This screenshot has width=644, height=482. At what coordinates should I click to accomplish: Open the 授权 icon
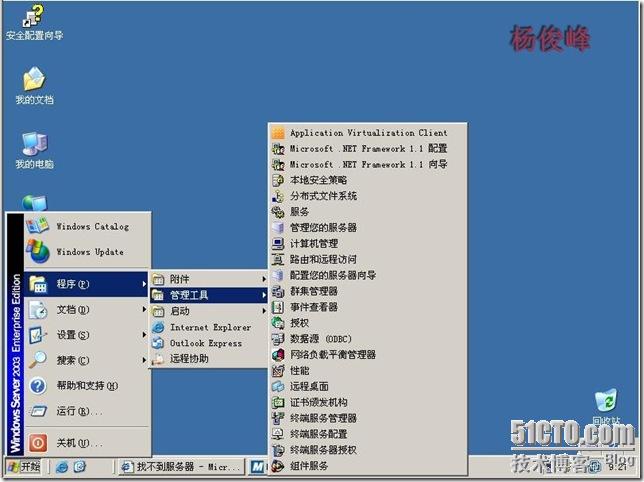[x=278, y=323]
